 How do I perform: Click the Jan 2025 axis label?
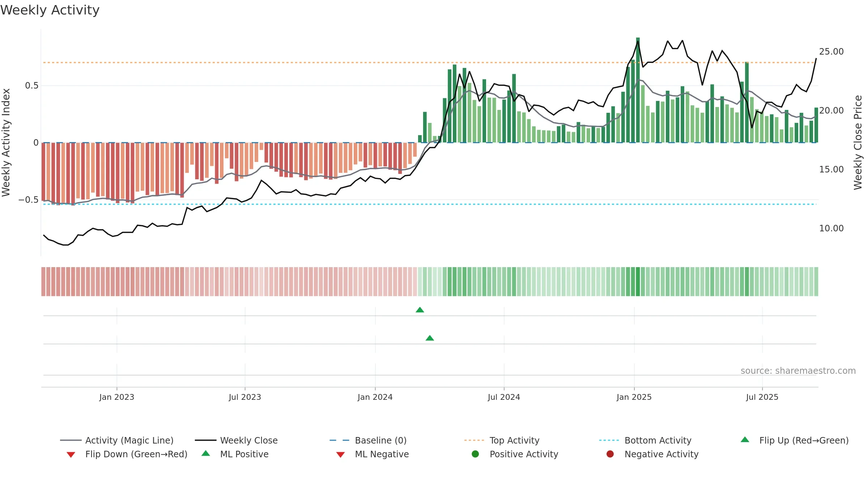634,397
